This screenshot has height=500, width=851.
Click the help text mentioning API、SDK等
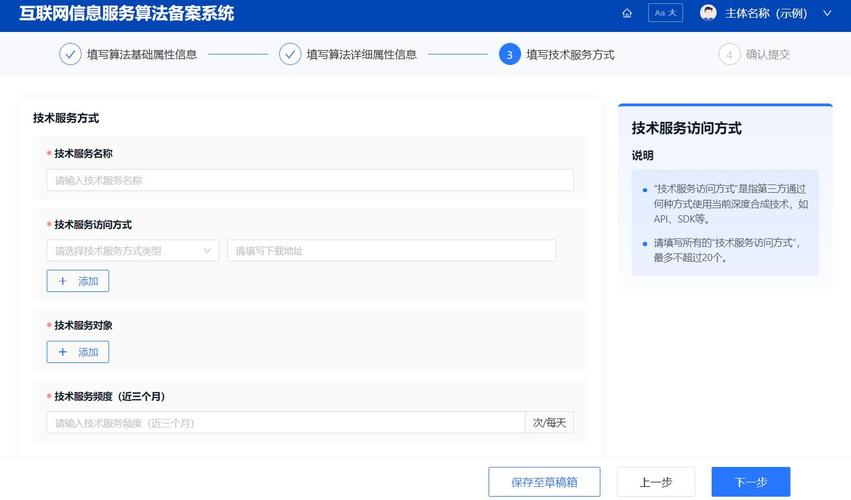point(731,204)
